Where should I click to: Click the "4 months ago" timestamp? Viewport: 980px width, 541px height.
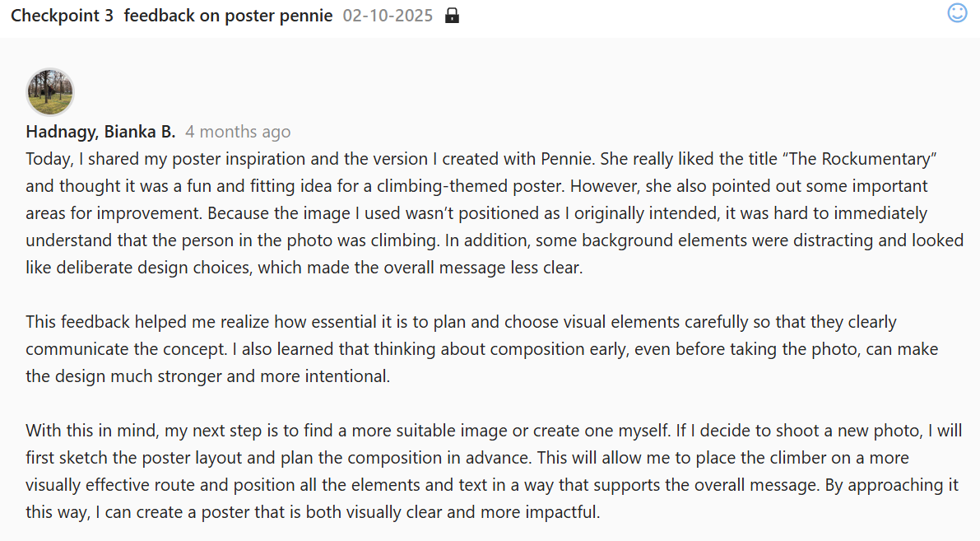[238, 132]
